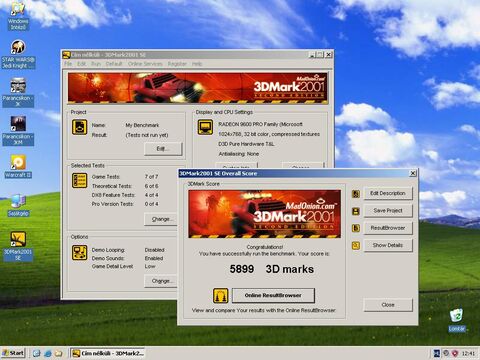
Task: Click the Options section icon
Action: pyautogui.click(x=80, y=252)
